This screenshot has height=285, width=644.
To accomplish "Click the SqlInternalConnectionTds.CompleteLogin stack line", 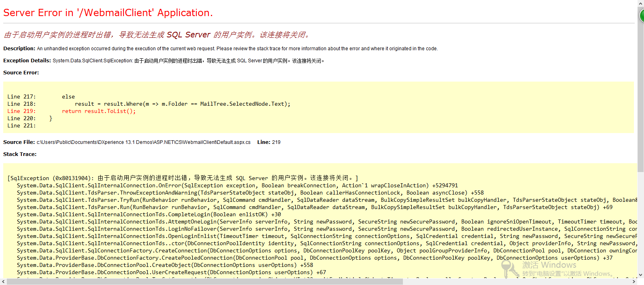I will tap(149, 215).
